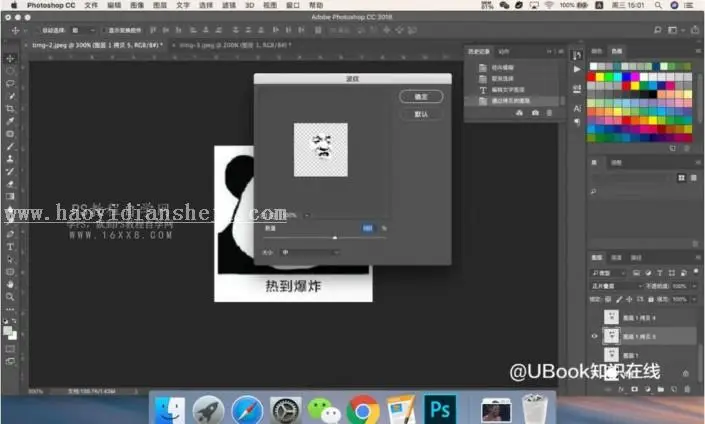Screen dimensions: 705x424
Task: Open the layer fill dropdown arrow
Action: pos(695,299)
